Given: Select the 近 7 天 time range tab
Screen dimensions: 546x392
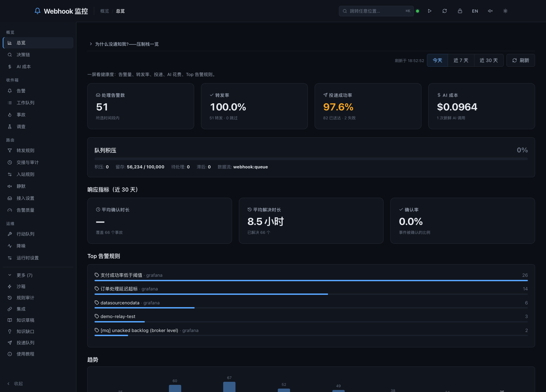Looking at the screenshot, I should 461,60.
